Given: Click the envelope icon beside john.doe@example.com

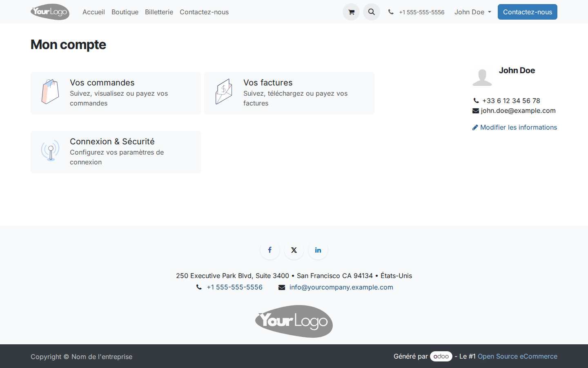Looking at the screenshot, I should (x=476, y=111).
